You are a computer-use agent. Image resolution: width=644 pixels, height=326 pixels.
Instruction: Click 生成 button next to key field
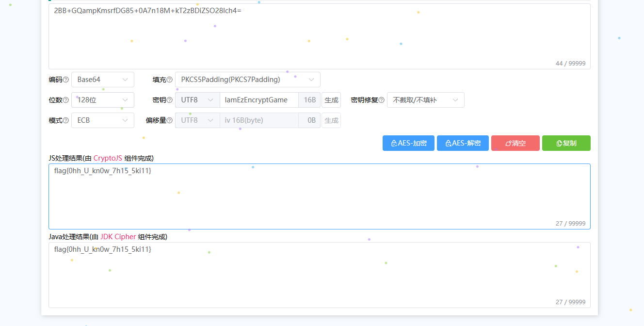[x=331, y=100]
